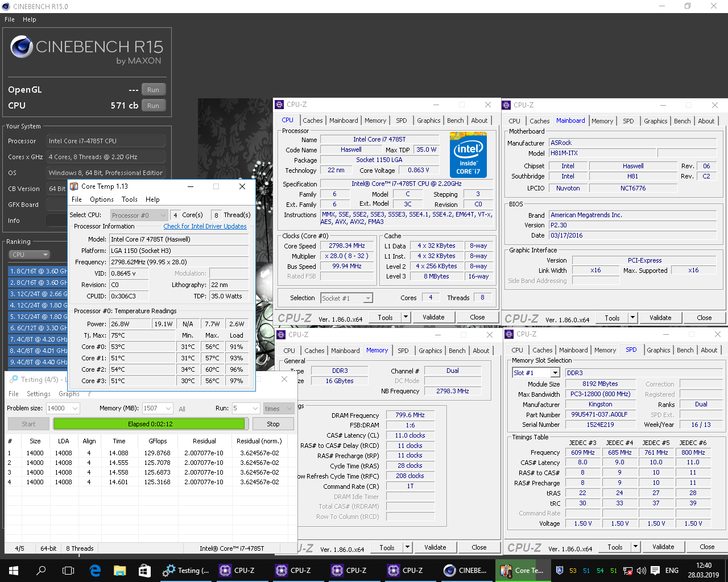The height and width of the screenshot is (582, 728).
Task: Click the Cinebench title bar icon
Action: [6, 6]
